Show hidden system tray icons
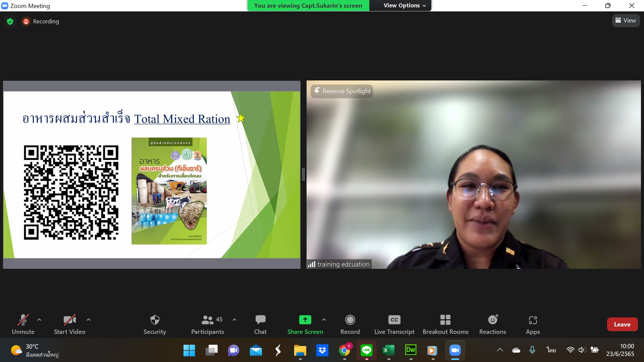This screenshot has height=362, width=644. [500, 350]
